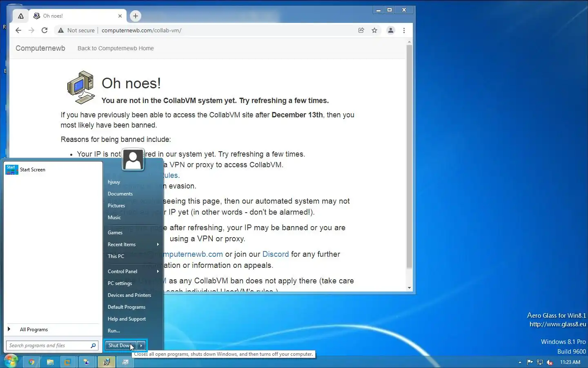The width and height of the screenshot is (588, 368).
Task: Minimize the Chrome window
Action: coord(379,10)
